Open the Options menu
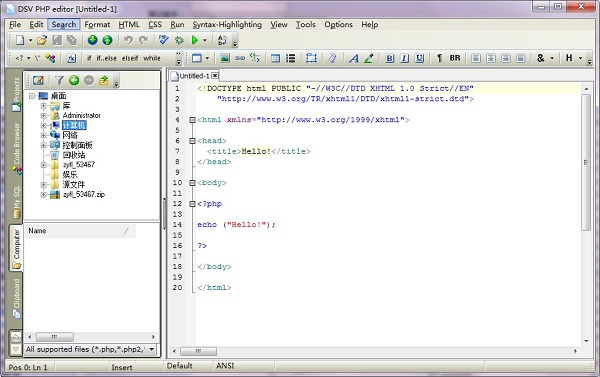 click(339, 24)
